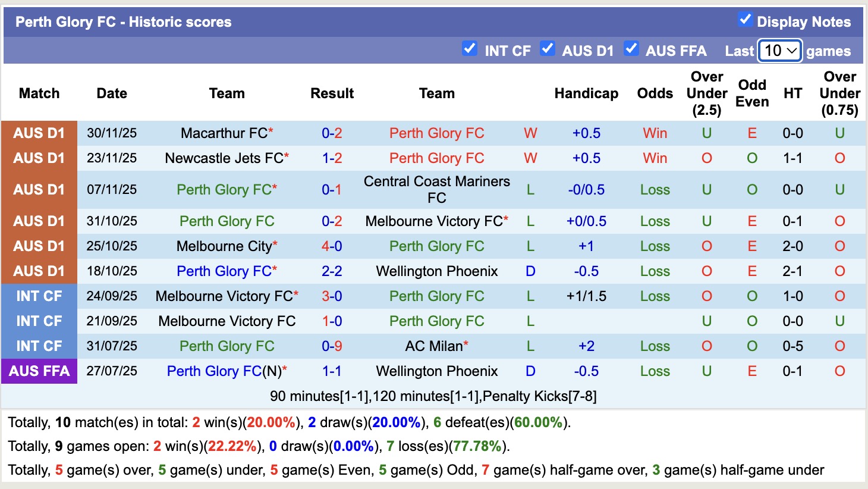This screenshot has height=489, width=868.
Task: Select Perth Glory FC in the Macarthur match
Action: point(436,133)
